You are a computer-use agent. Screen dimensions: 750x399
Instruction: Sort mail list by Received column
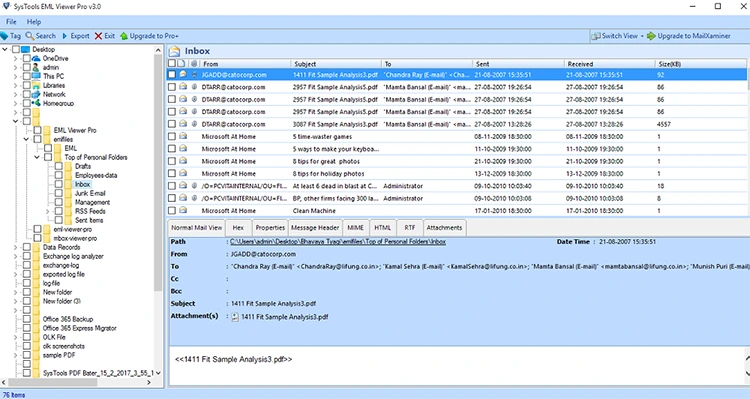[609, 64]
